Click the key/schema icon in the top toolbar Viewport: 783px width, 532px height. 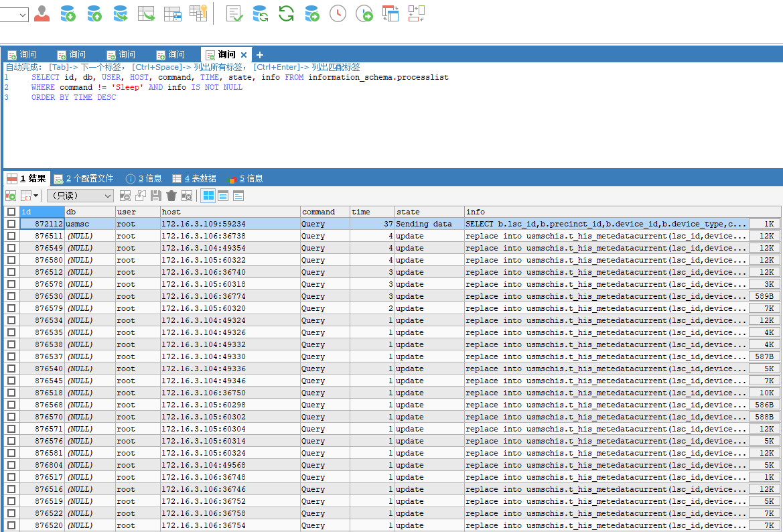pyautogui.click(x=198, y=13)
